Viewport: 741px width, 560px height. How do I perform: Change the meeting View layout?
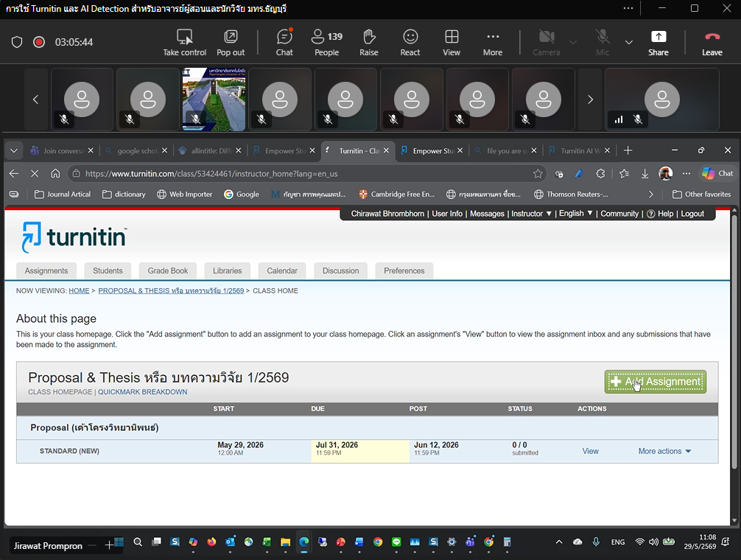[x=452, y=42]
